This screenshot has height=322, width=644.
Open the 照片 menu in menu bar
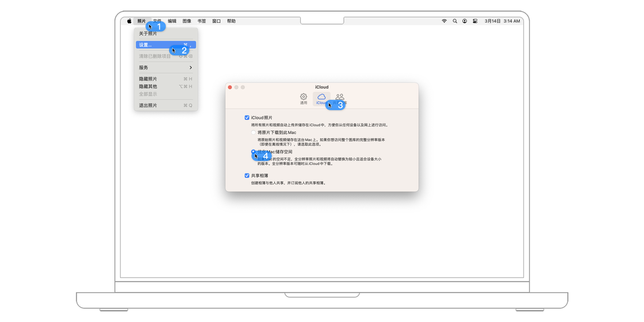(141, 21)
